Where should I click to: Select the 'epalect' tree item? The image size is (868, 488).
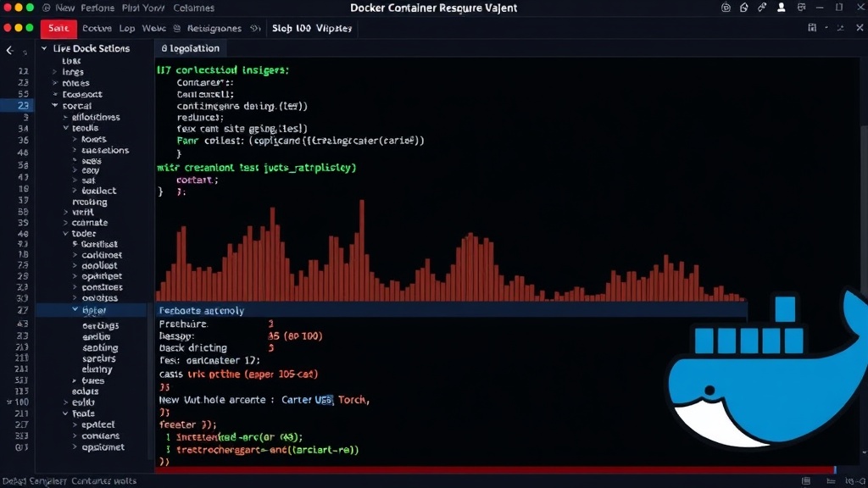[98, 424]
